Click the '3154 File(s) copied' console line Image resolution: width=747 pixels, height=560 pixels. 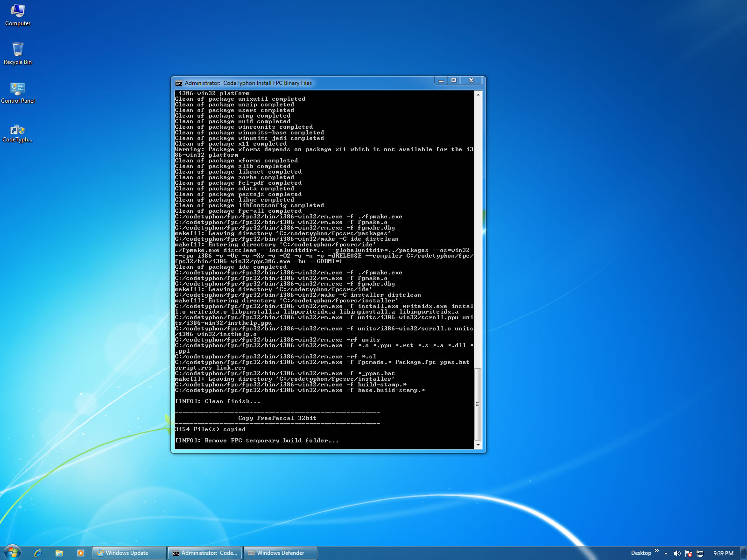[x=210, y=429]
